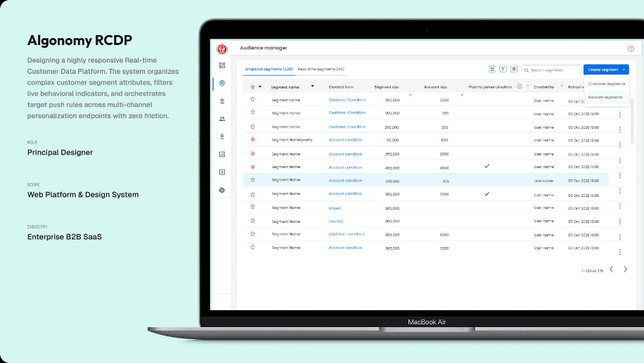Click the Search segments input field
This screenshot has height=363, width=644.
coord(552,70)
